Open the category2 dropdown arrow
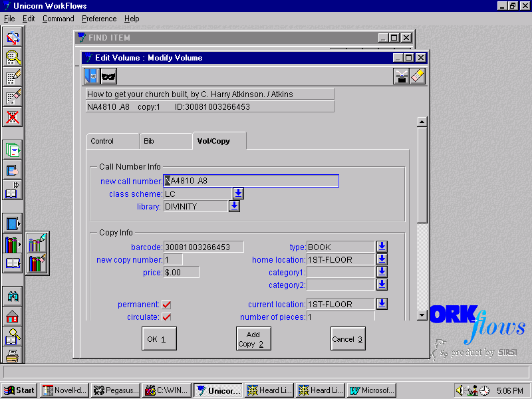The image size is (532, 399). (382, 285)
